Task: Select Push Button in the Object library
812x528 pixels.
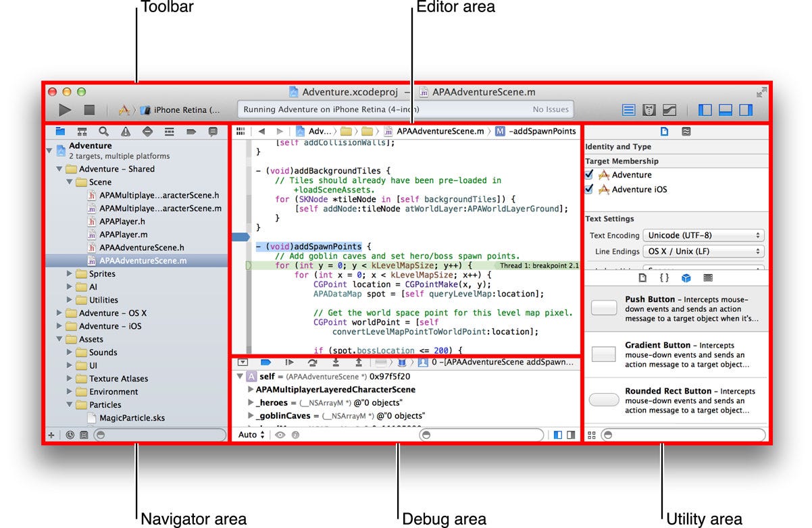Action: [x=676, y=309]
